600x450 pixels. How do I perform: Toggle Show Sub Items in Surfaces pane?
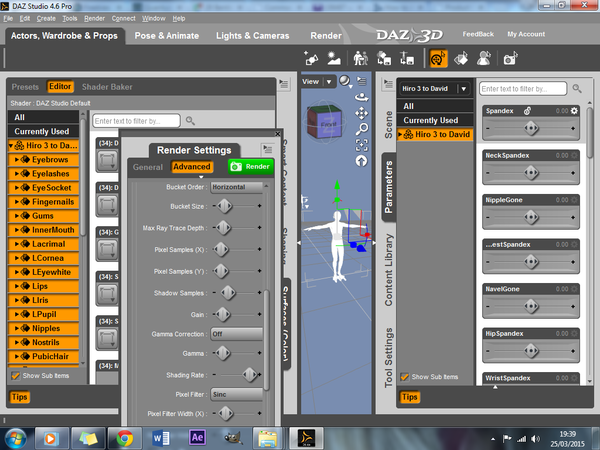pyautogui.click(x=15, y=376)
